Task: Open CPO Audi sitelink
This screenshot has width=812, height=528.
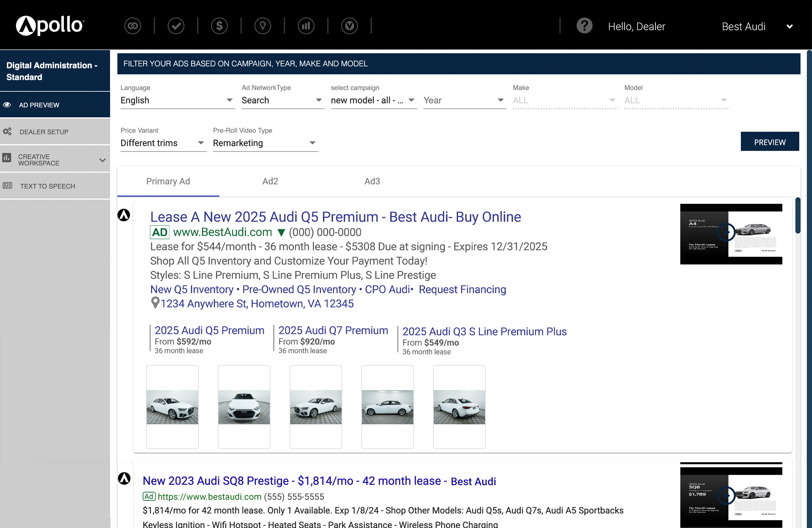Action: 387,289
